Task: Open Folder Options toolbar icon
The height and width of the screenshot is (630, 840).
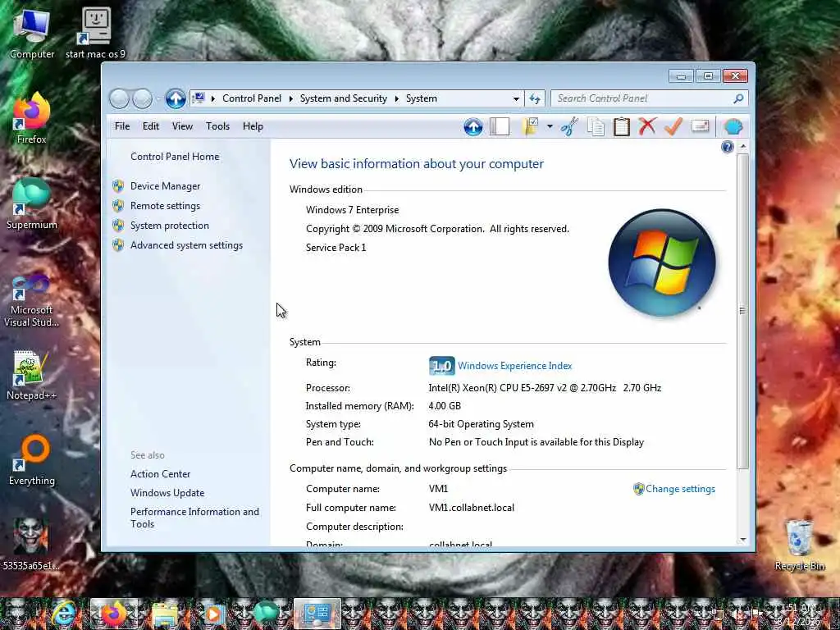Action: point(530,127)
